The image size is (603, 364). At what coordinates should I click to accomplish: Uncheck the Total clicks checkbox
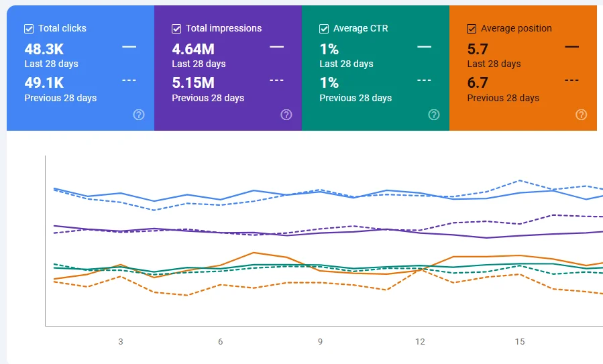[29, 29]
